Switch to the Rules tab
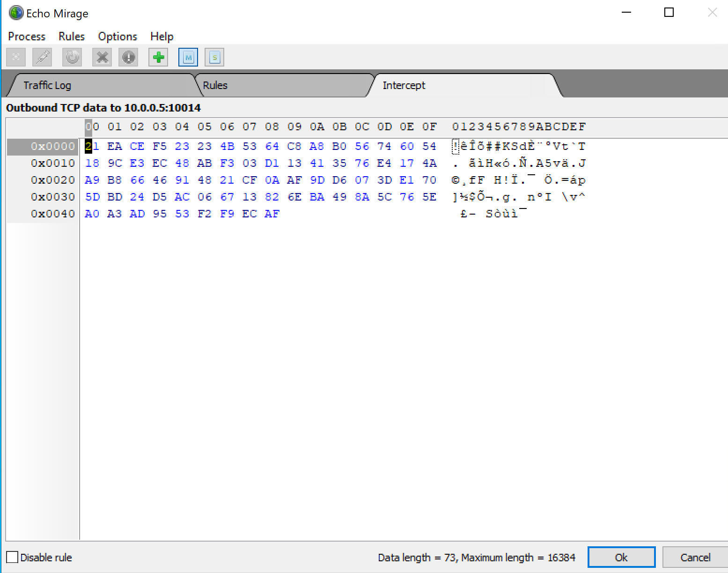Viewport: 728px width, 573px height. (215, 85)
